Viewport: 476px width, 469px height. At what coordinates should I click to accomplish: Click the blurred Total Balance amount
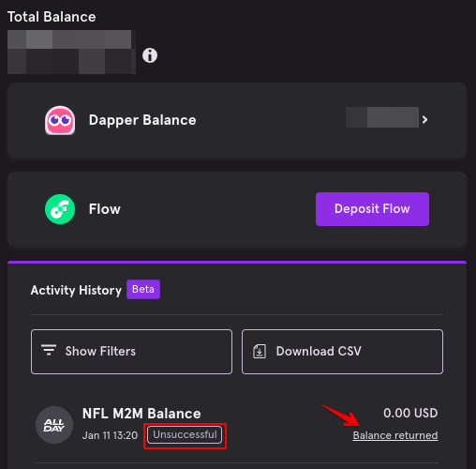(x=71, y=52)
